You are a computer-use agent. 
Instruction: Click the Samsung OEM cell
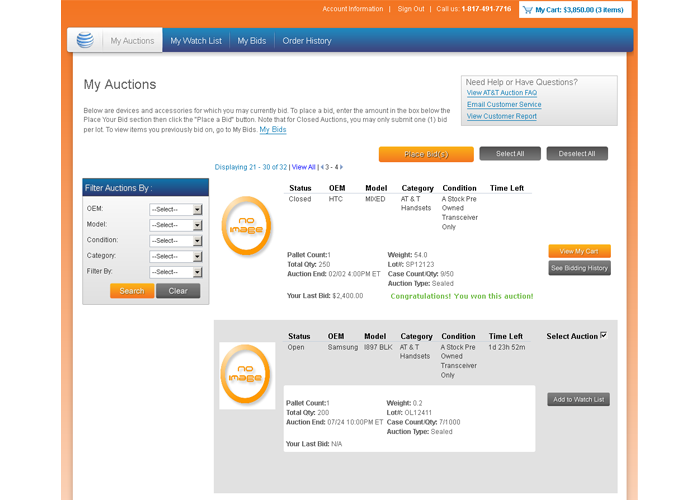343,347
